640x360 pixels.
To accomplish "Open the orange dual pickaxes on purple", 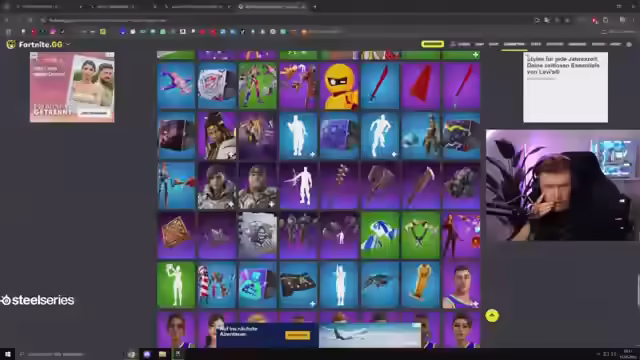I will point(298,85).
